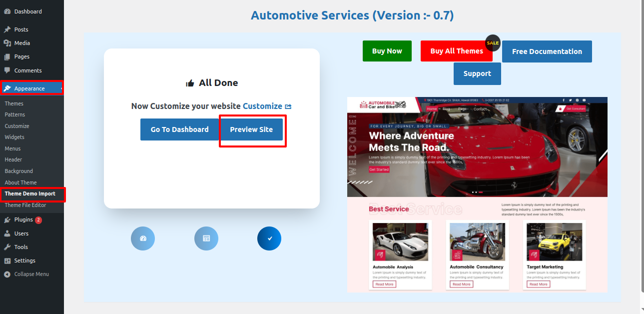Click the white sports car service image
644x314 pixels.
tap(400, 242)
